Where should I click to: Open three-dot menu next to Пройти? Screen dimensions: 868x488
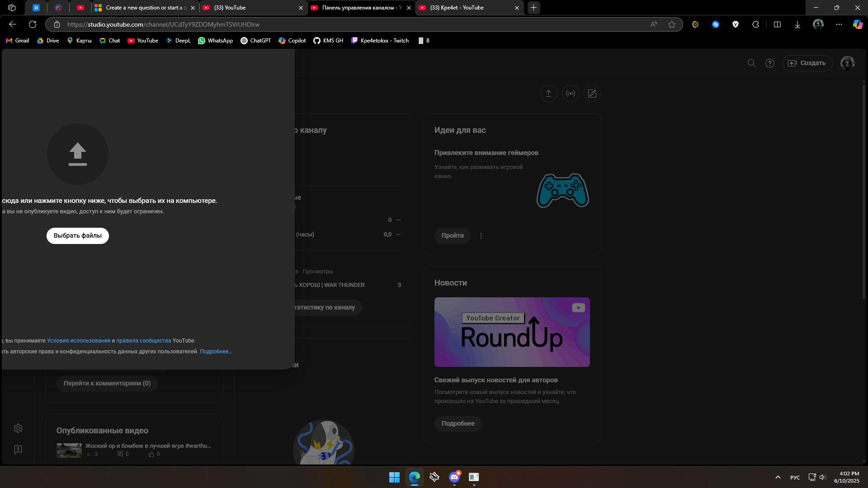(x=481, y=236)
